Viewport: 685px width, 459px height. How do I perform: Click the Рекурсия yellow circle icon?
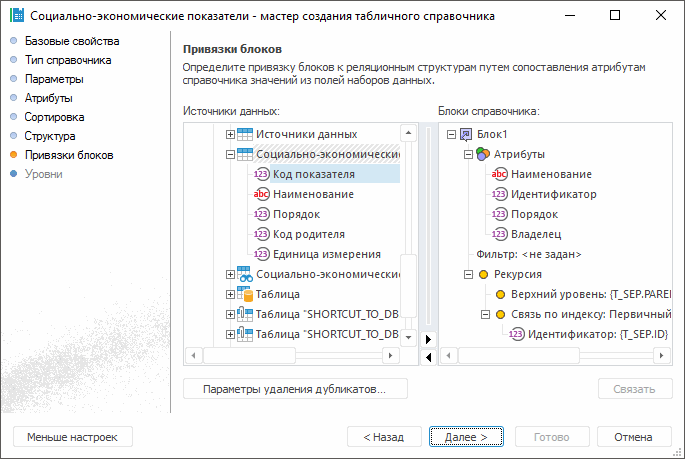483,274
